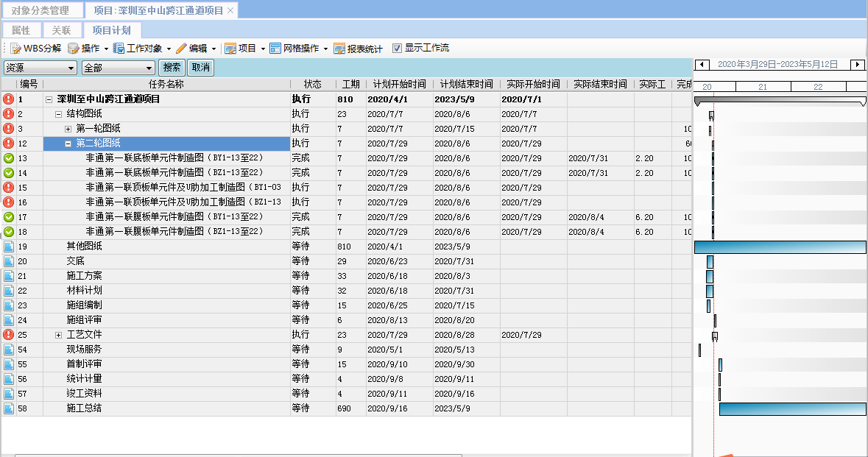
Task: Collapse the 第二轮图纸 tree node
Action: (x=68, y=144)
